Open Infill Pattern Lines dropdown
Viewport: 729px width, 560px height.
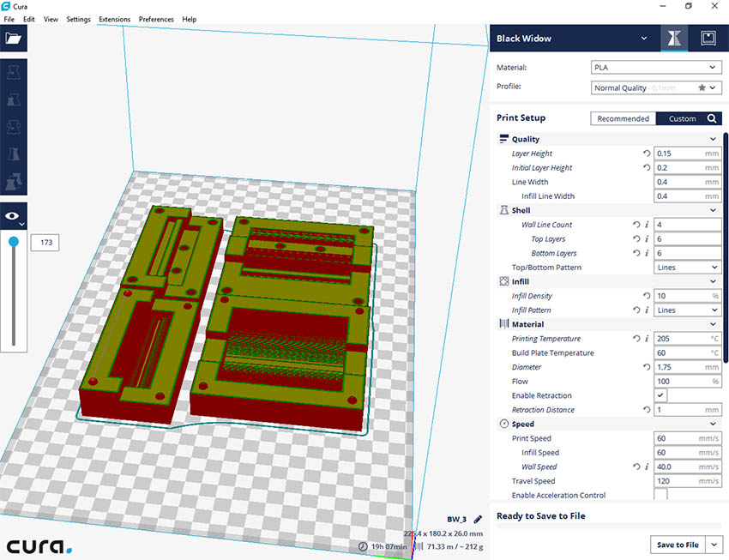[x=688, y=310]
